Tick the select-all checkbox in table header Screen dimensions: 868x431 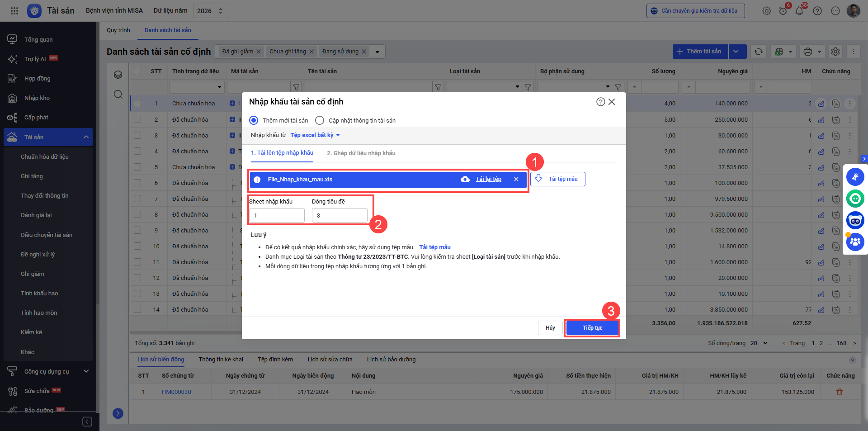pos(137,71)
